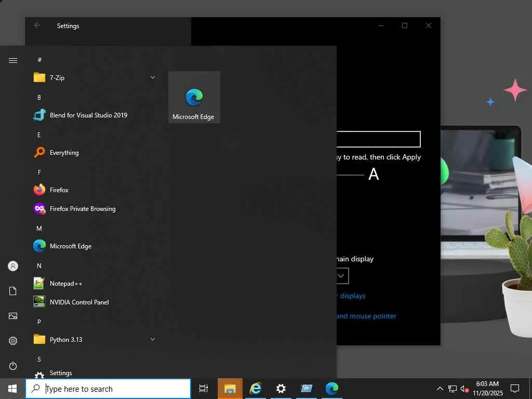Open the Action Center notifications icon
Screen dimensions: 532x399
click(x=515, y=389)
